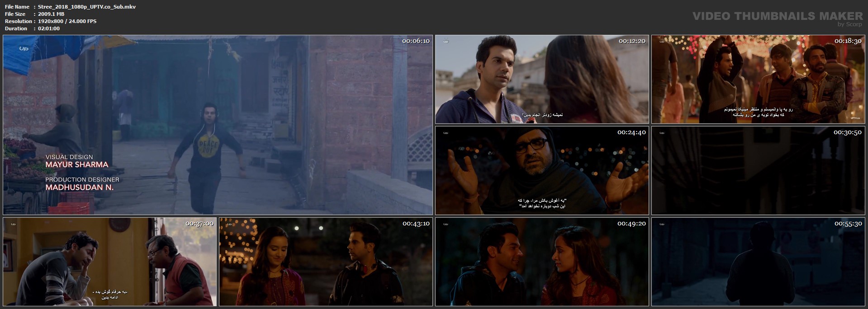This screenshot has height=309, width=868.
Task: Click the resolution value 1920x800 / 24.000 FPS
Action: (67, 21)
